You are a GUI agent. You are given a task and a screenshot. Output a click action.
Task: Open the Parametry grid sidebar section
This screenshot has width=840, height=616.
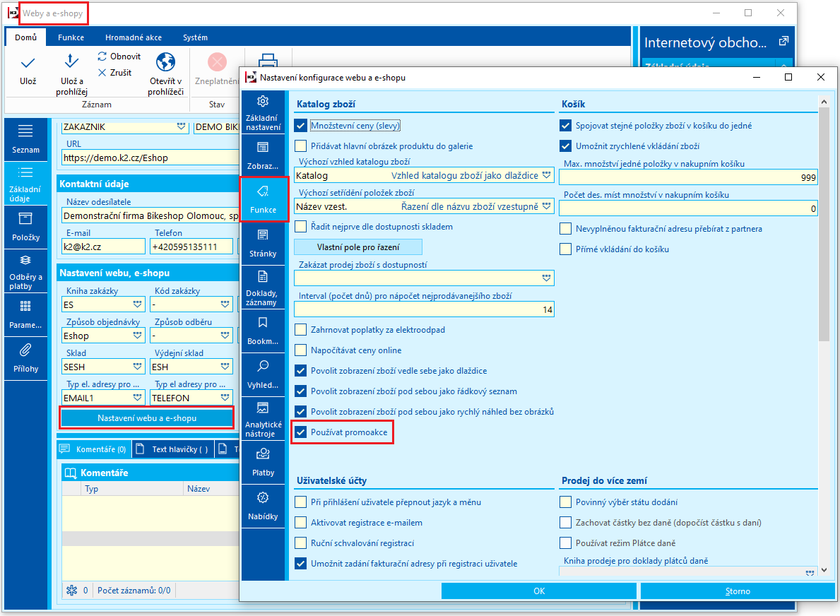click(x=25, y=314)
